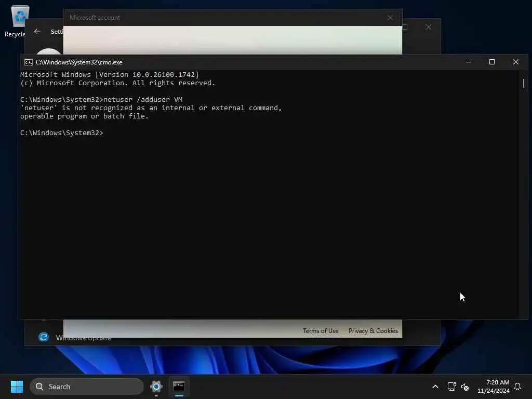Viewport: 532px width, 399px height.
Task: Click the 'netuser' not recognized error text
Action: [x=151, y=108]
